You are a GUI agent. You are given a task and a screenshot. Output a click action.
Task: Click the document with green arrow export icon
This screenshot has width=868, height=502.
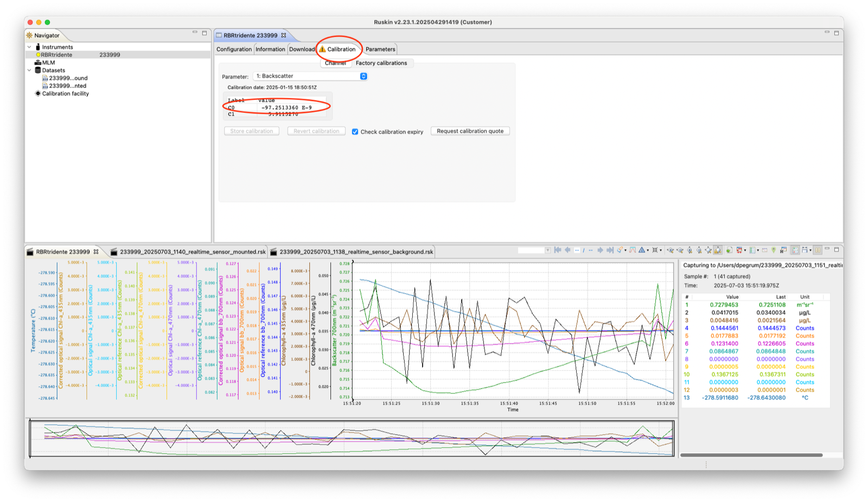tap(729, 250)
